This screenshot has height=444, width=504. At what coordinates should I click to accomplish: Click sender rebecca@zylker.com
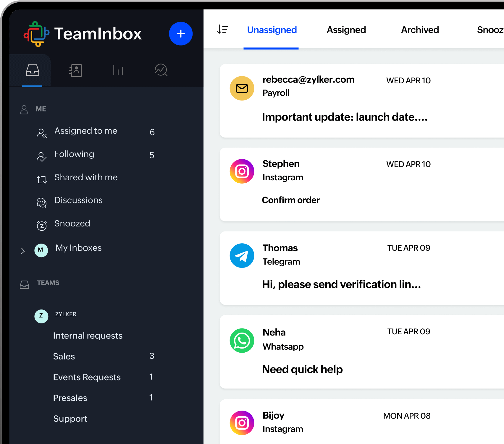tap(308, 80)
